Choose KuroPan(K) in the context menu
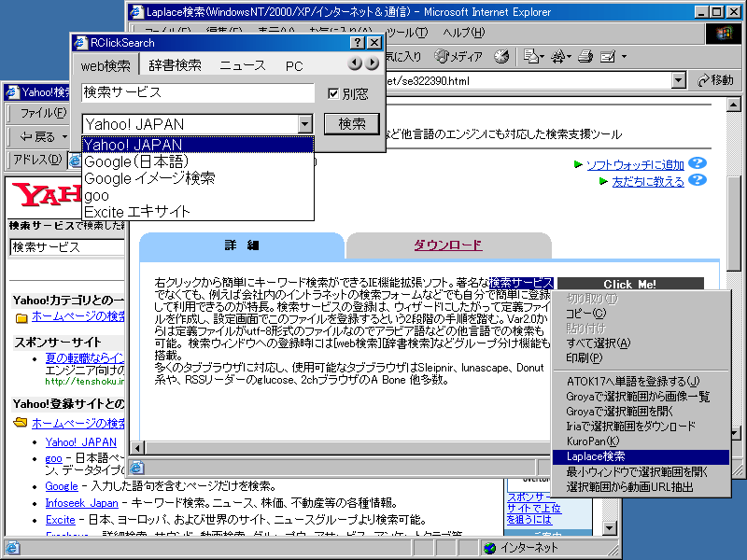Screen dimensions: 747x560 (x=641, y=441)
